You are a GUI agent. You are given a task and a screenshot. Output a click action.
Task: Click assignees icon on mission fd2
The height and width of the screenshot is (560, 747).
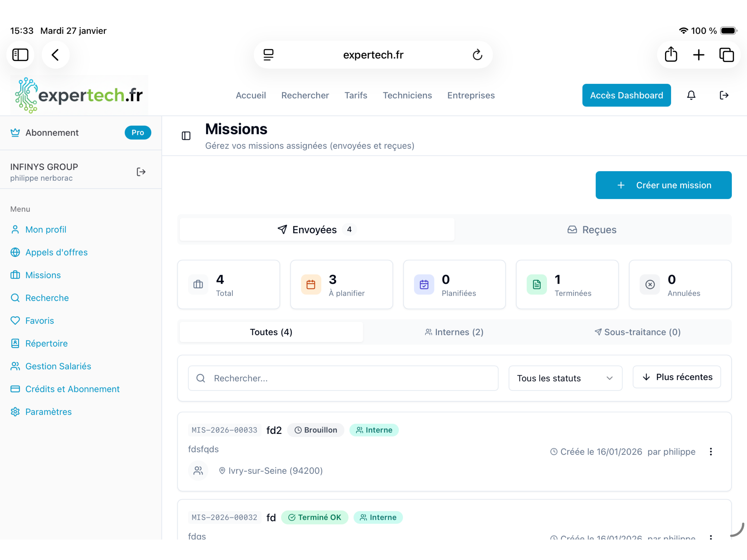point(198,470)
